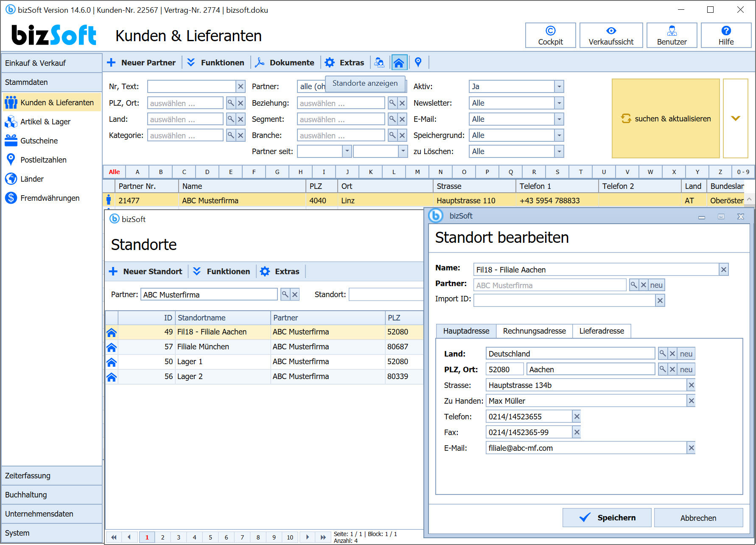Open the E-Mail filter dropdown
This screenshot has width=756, height=545.
[559, 119]
